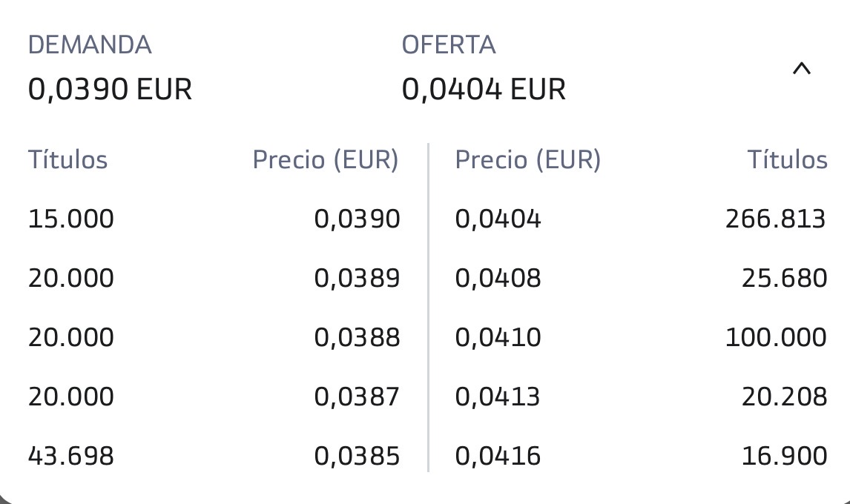Select the right Títulos column header
Viewport: 850px width, 504px height.
point(787,160)
